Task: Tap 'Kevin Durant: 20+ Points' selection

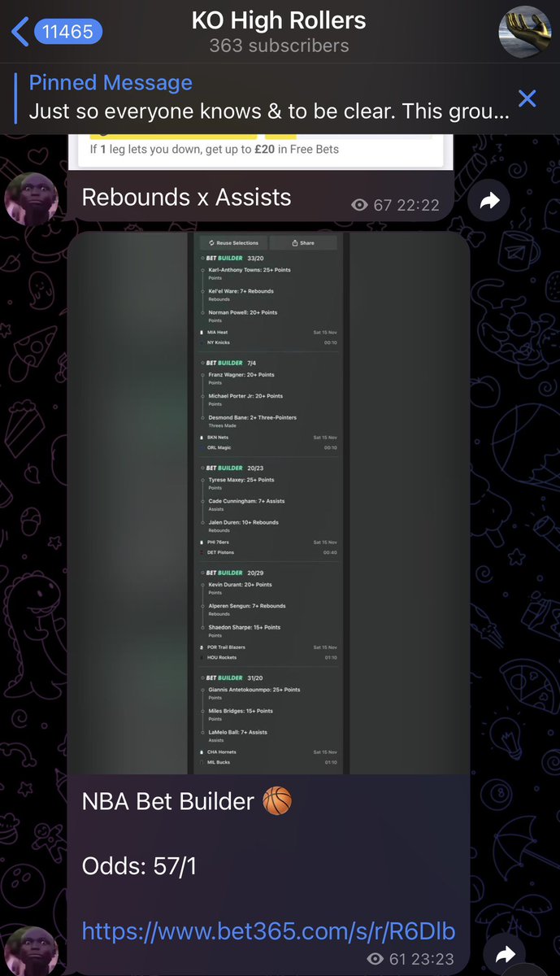Action: click(240, 585)
